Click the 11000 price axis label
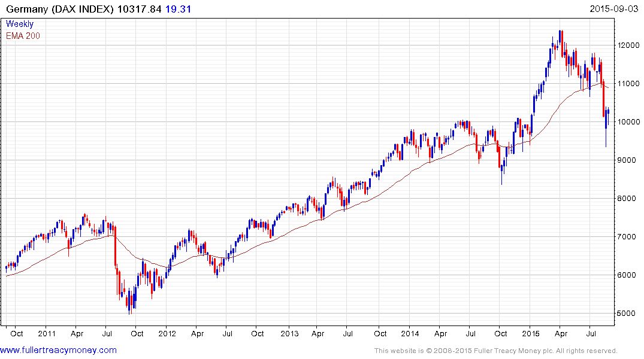Image resolution: width=644 pixels, height=359 pixels. pos(628,83)
